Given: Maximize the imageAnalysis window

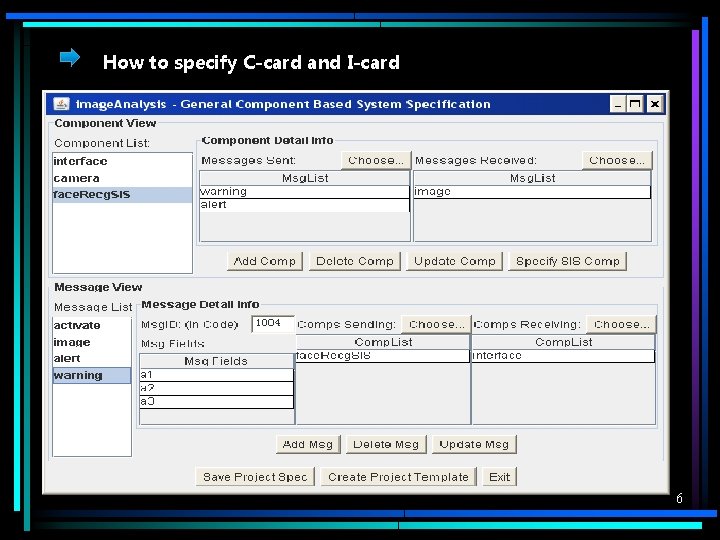Looking at the screenshot, I should click(636, 104).
